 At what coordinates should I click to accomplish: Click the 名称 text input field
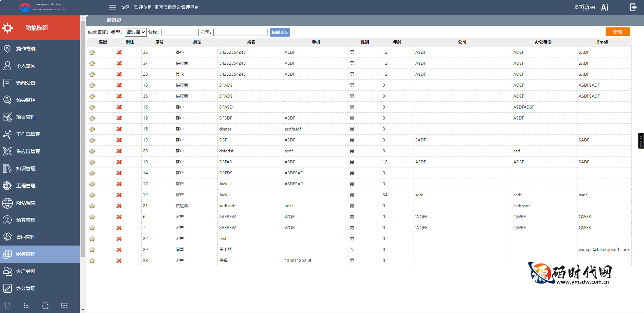point(180,32)
